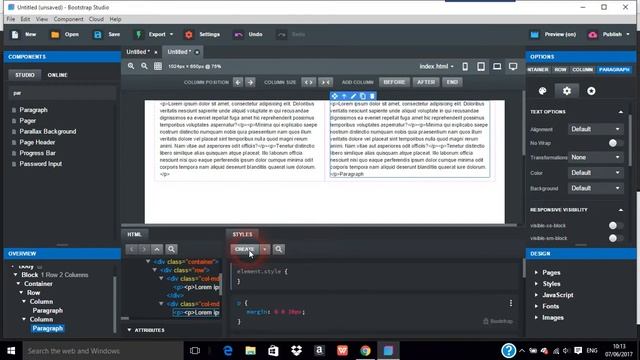
Task: Move column position left
Action: [238, 82]
